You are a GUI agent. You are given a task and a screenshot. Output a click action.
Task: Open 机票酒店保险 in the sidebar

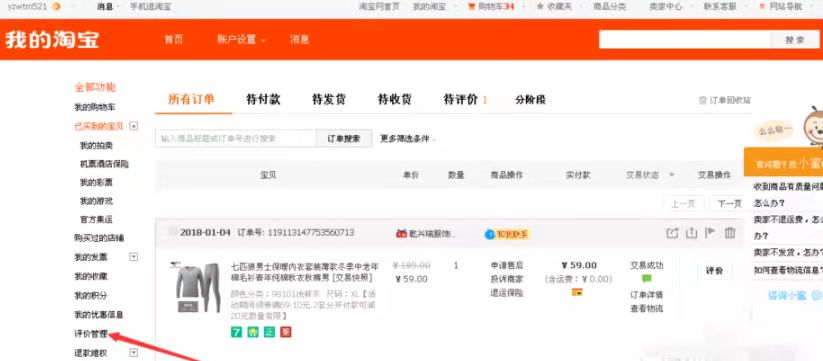click(x=104, y=164)
